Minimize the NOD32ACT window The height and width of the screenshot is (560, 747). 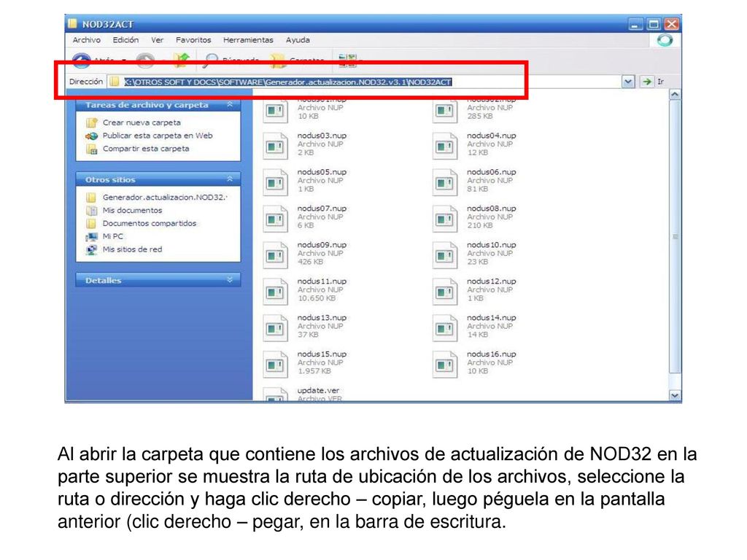click(635, 24)
